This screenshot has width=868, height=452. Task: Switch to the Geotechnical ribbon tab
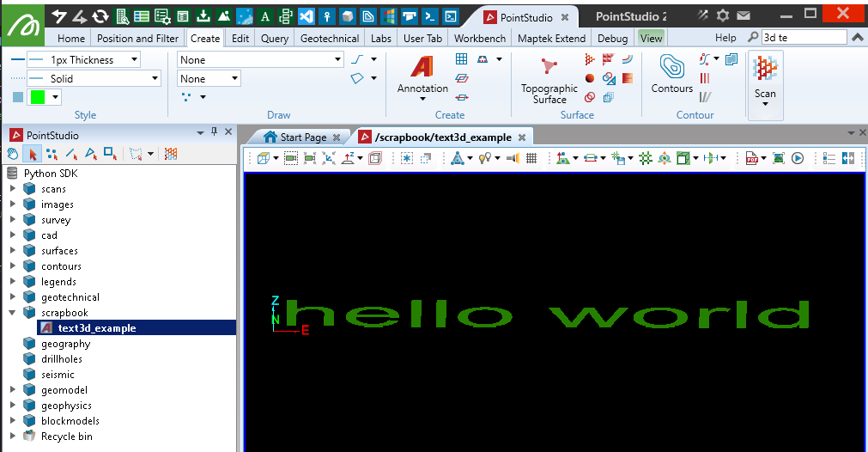click(x=330, y=38)
